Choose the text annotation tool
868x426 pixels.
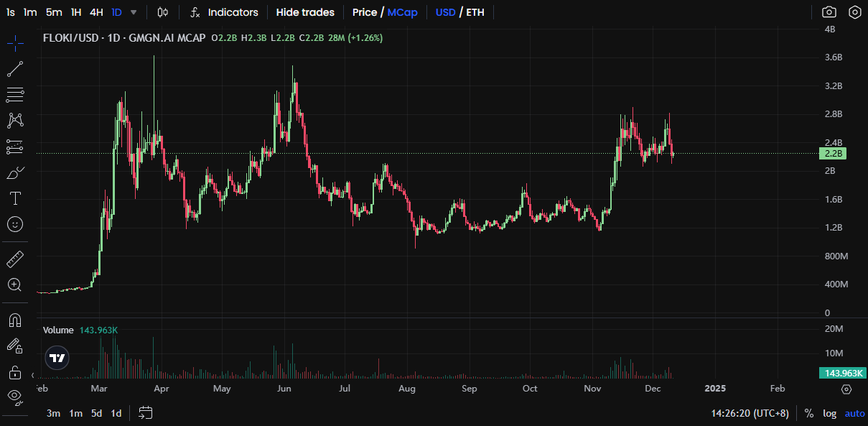point(15,198)
